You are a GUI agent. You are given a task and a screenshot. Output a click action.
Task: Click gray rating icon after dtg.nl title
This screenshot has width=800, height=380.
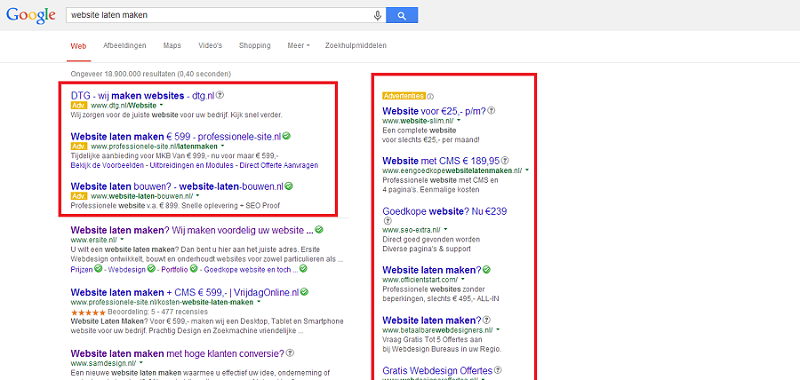point(220,95)
